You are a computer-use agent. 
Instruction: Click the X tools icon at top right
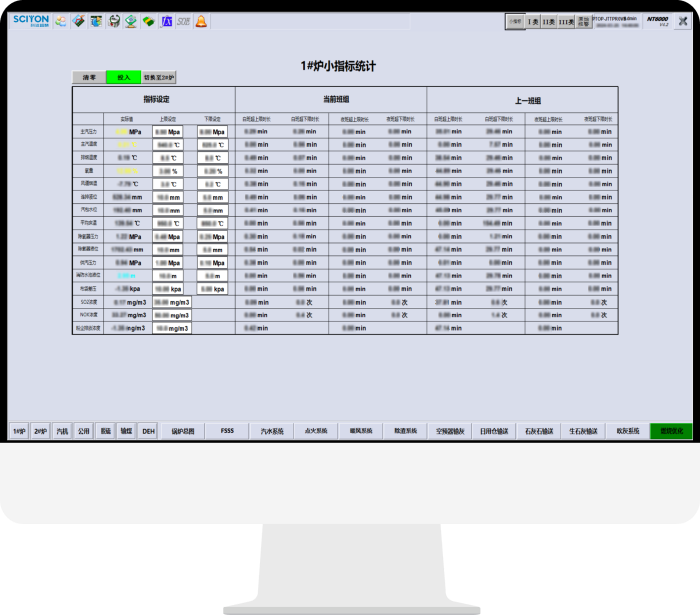(x=682, y=21)
